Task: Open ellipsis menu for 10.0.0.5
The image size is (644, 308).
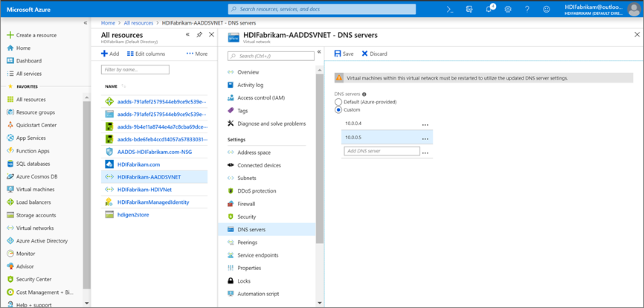Action: point(425,138)
